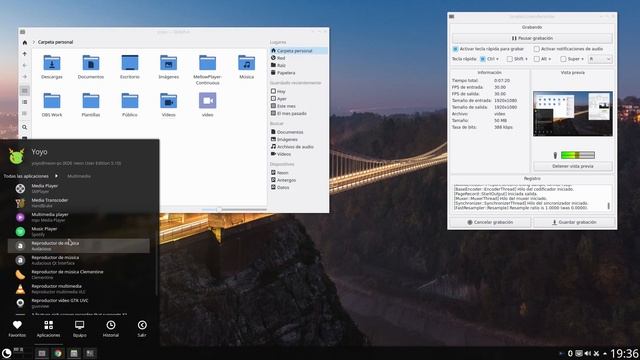Click the volume icon in system tray

coord(588,353)
